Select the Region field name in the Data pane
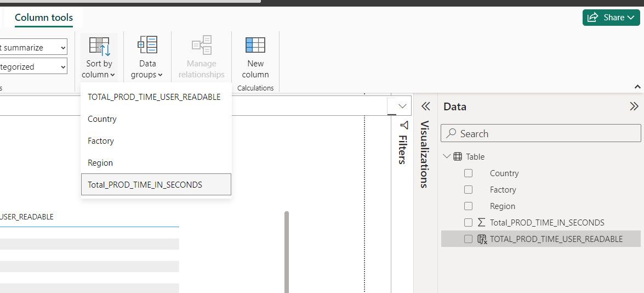Screen dimensions: 644x293 pyautogui.click(x=502, y=206)
